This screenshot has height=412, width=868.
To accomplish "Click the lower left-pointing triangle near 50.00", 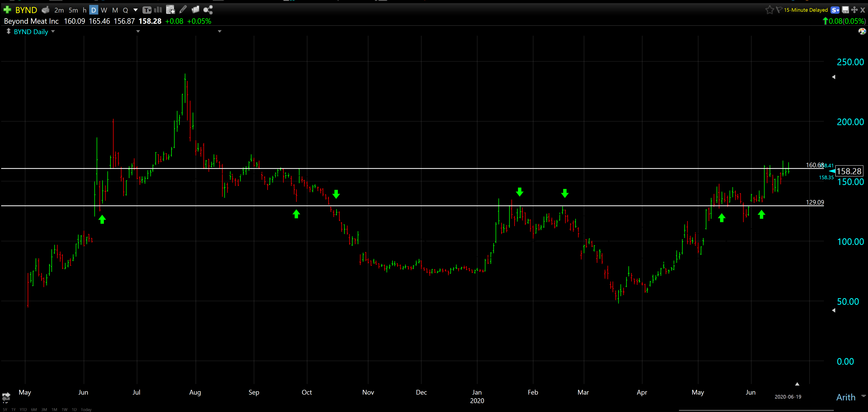I will tap(834, 310).
